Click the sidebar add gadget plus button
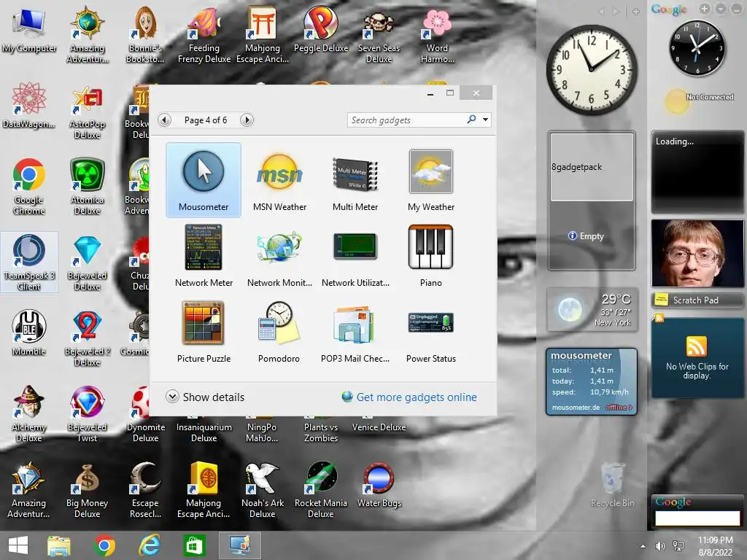The height and width of the screenshot is (560, 747). (635, 12)
